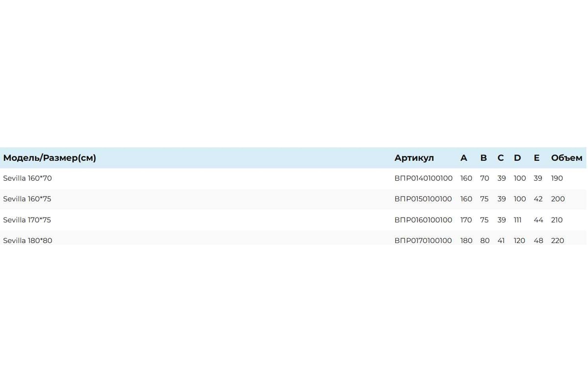Click column D value in Sevilla 160*70 row
588x392 pixels.
[x=520, y=178]
